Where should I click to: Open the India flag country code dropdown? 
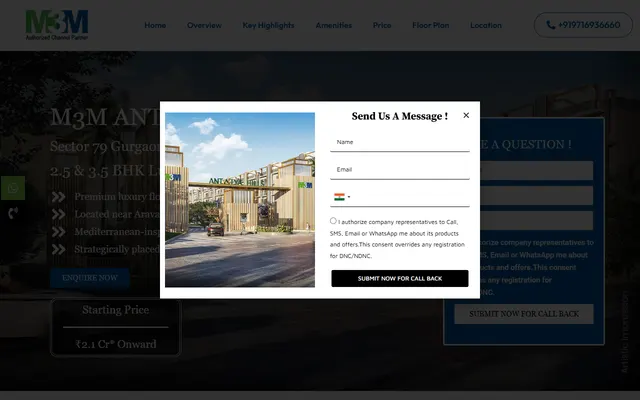point(342,197)
